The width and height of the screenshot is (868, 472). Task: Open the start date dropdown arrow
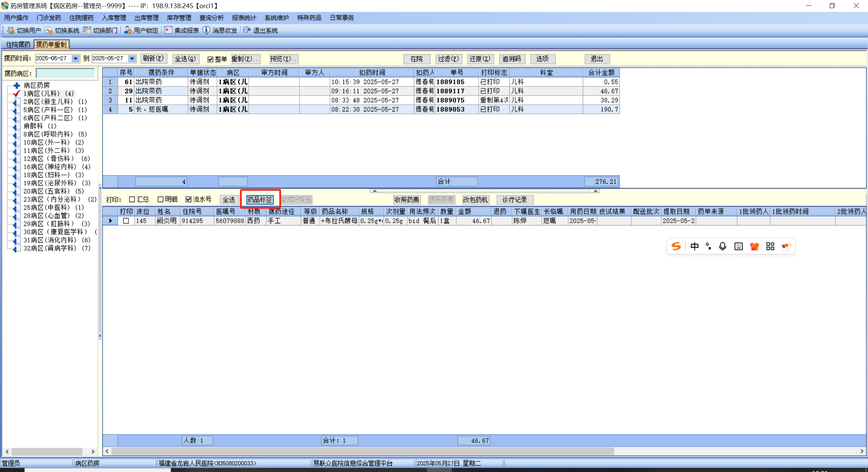(76, 59)
